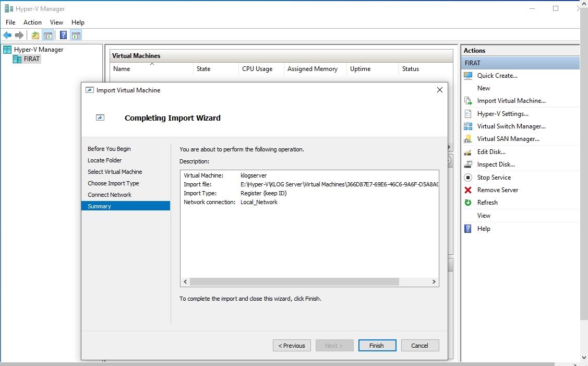This screenshot has width=588, height=366.
Task: Sort by the Assigned Memory column header
Action: (x=315, y=69)
